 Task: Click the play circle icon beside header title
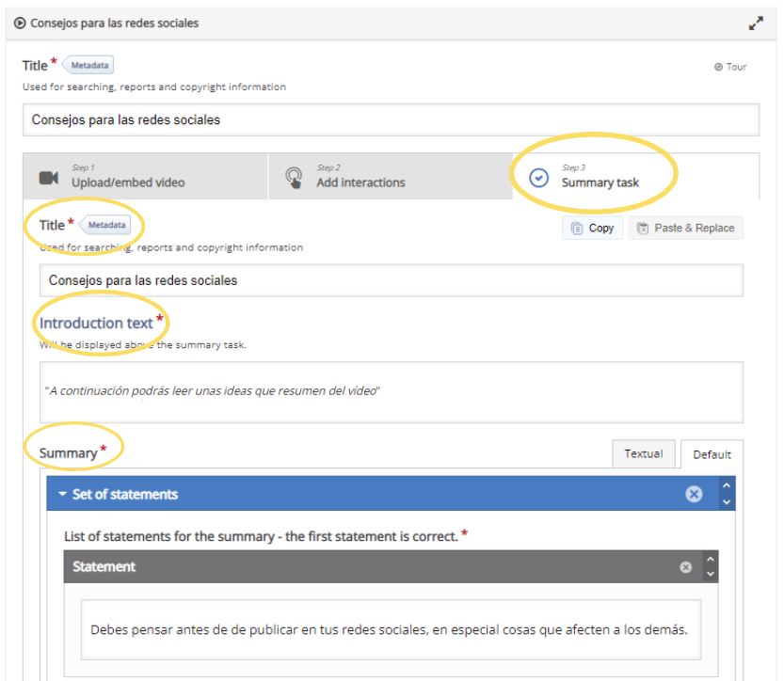pos(20,23)
